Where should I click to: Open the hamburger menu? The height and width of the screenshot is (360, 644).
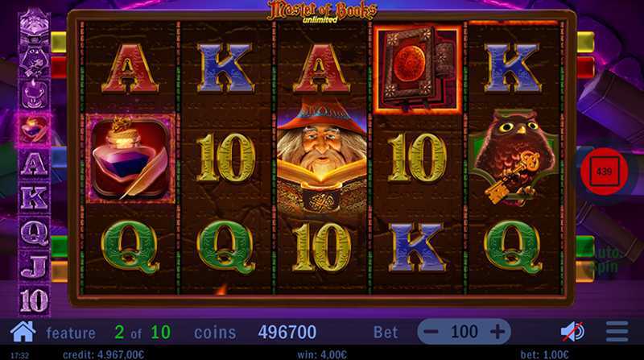pos(617,332)
